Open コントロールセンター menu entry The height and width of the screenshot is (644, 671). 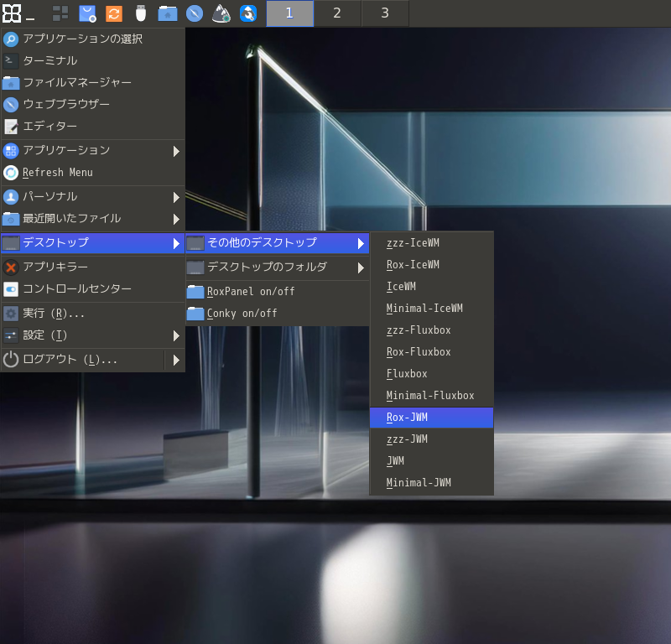coord(77,289)
